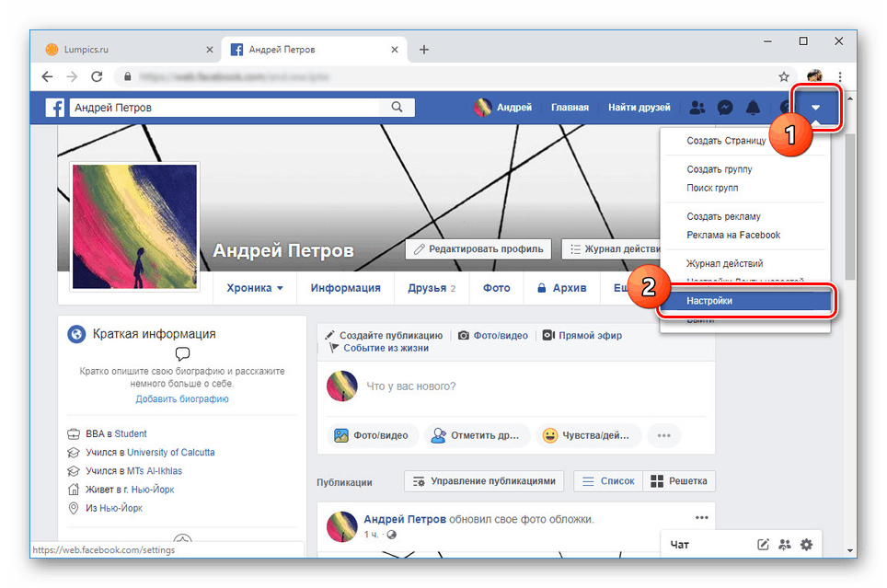887x588 pixels.
Task: Open University of Calcutta link
Action: pyautogui.click(x=171, y=453)
